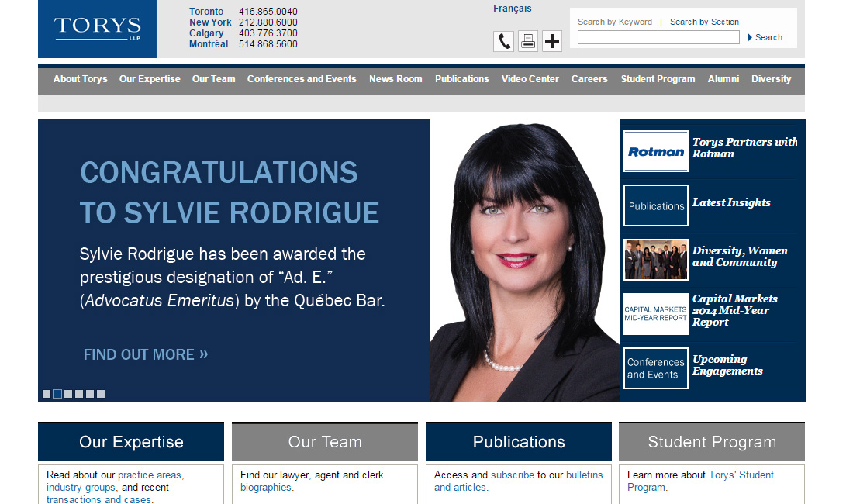
Task: Open Publications in navigation bar
Action: pyautogui.click(x=462, y=79)
